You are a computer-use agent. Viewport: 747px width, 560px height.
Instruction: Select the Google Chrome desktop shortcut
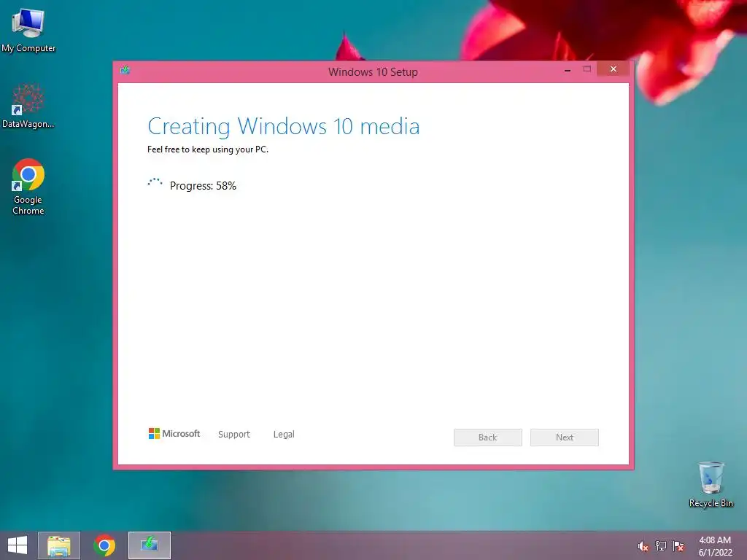28,186
